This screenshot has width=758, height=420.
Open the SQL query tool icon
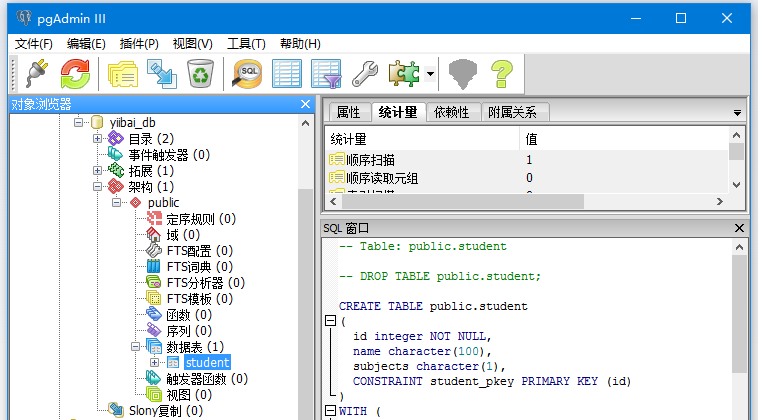247,73
